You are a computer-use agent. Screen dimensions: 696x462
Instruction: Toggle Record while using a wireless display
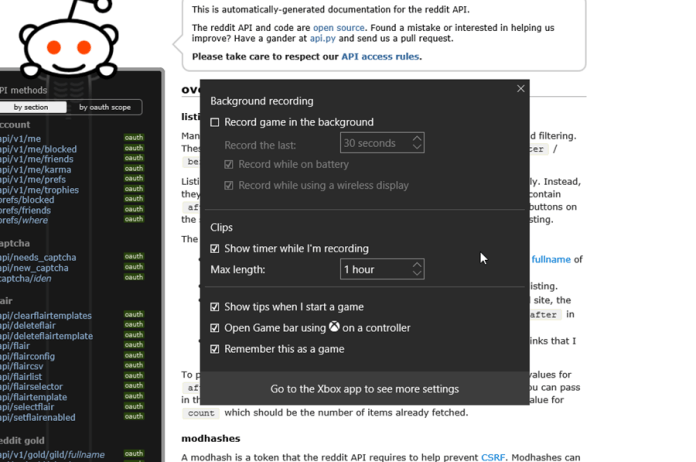pos(229,186)
